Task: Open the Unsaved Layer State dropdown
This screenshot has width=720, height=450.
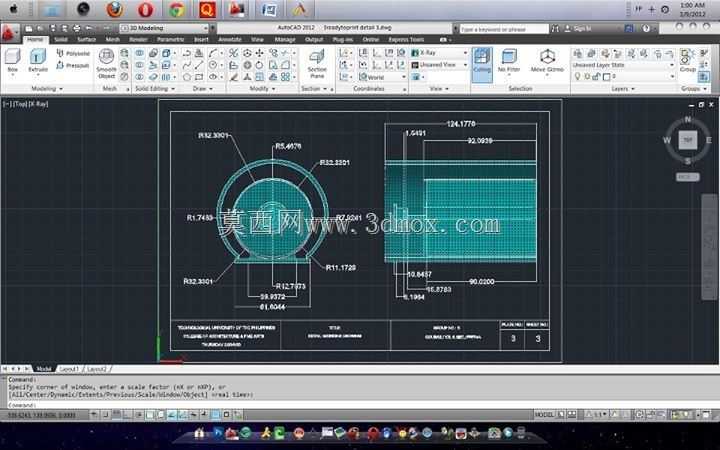Action: (624, 65)
